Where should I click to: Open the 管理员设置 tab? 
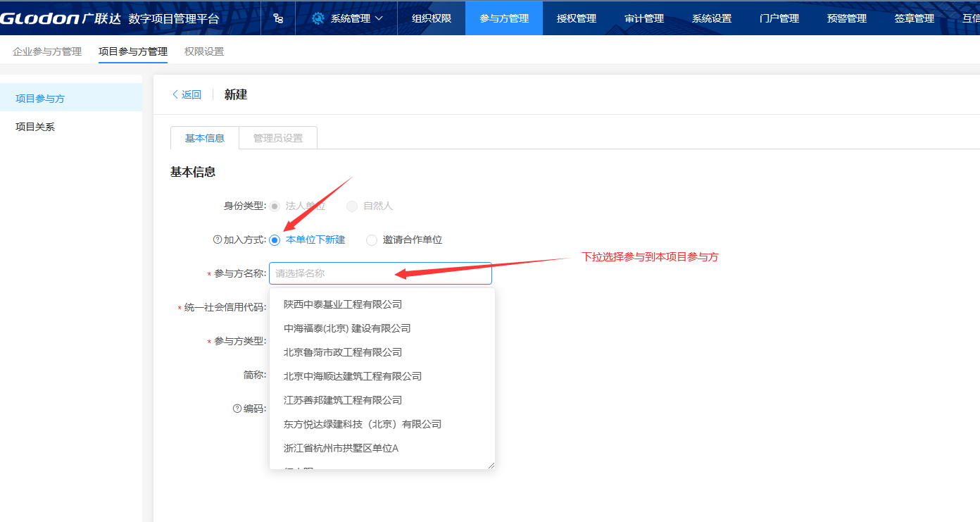[278, 138]
